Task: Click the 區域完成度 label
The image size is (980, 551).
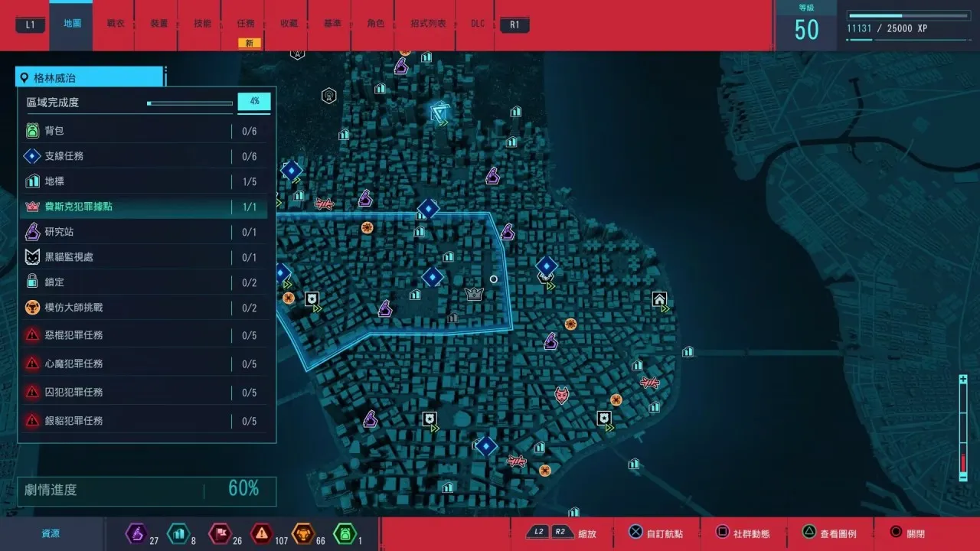Action: [x=53, y=102]
